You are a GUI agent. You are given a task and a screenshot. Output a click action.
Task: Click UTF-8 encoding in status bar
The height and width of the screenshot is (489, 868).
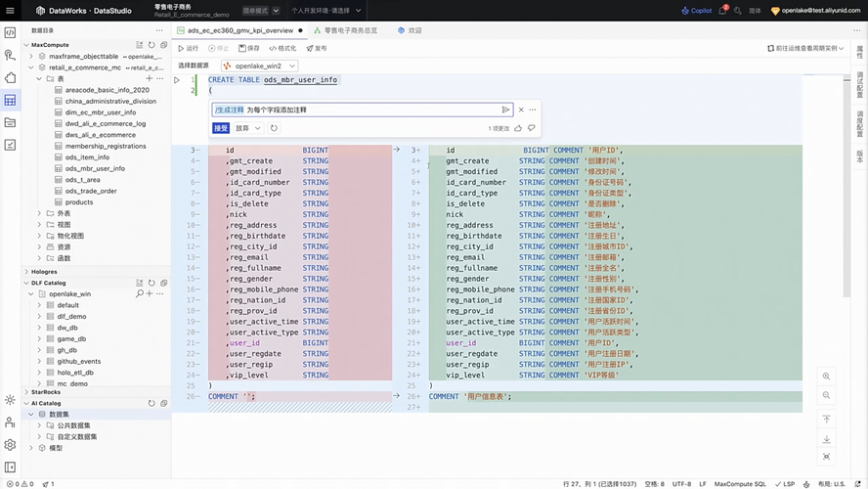pos(681,484)
